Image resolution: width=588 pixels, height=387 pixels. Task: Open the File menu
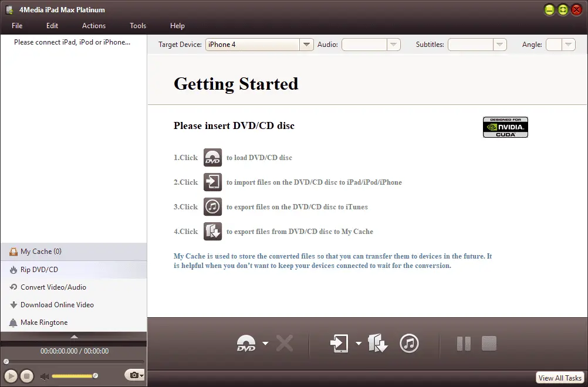coord(17,25)
